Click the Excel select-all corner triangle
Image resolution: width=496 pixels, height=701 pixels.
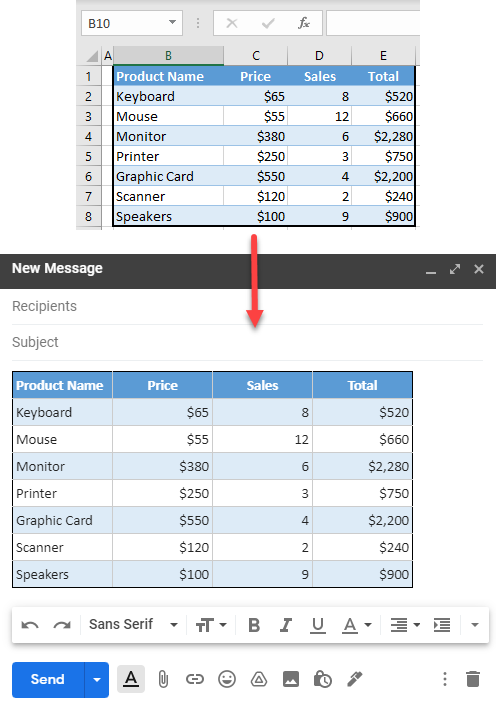pyautogui.click(x=93, y=56)
